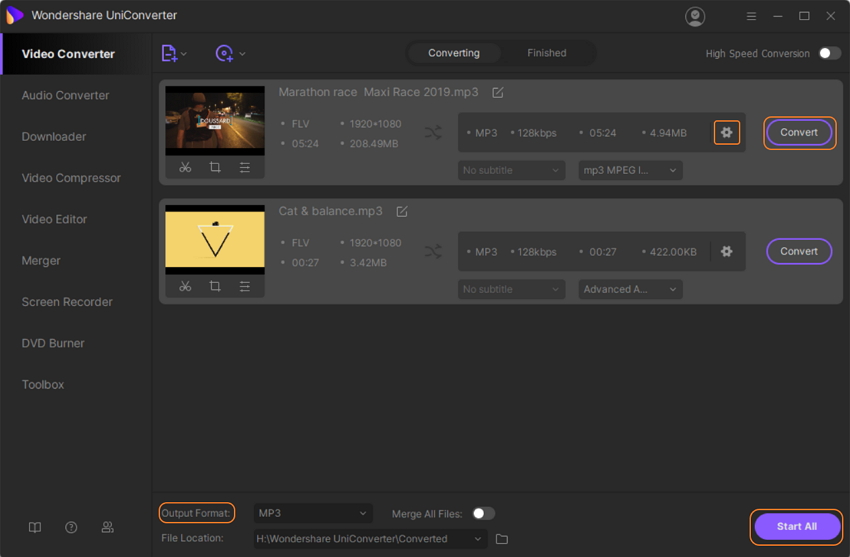The width and height of the screenshot is (850, 557).
Task: Open Audio Converter in the sidebar
Action: tap(66, 95)
